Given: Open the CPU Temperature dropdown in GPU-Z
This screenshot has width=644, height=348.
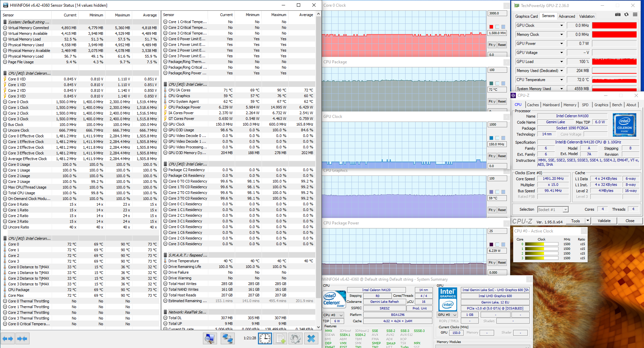Looking at the screenshot, I should tap(561, 80).
